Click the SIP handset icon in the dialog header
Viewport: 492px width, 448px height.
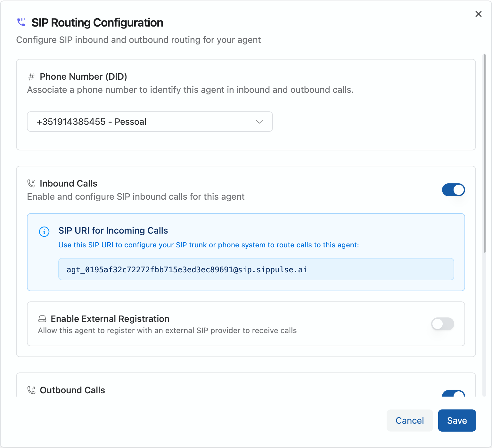21,22
